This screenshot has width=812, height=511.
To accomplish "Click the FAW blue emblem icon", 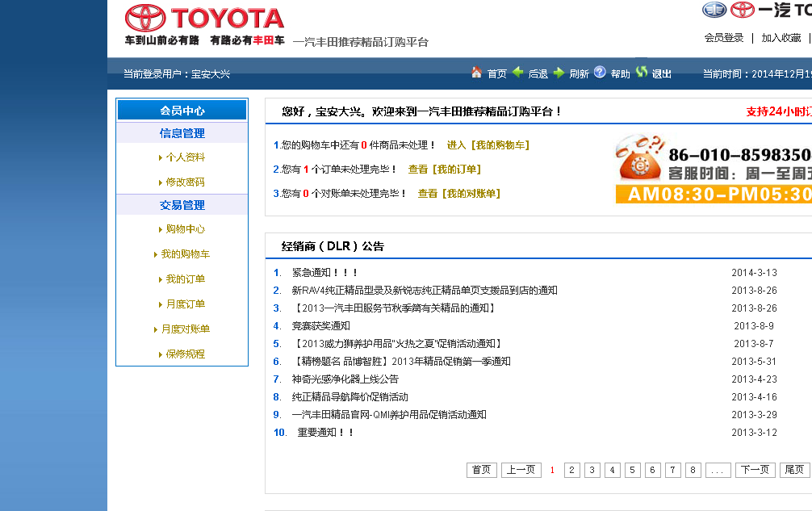I will pyautogui.click(x=714, y=10).
